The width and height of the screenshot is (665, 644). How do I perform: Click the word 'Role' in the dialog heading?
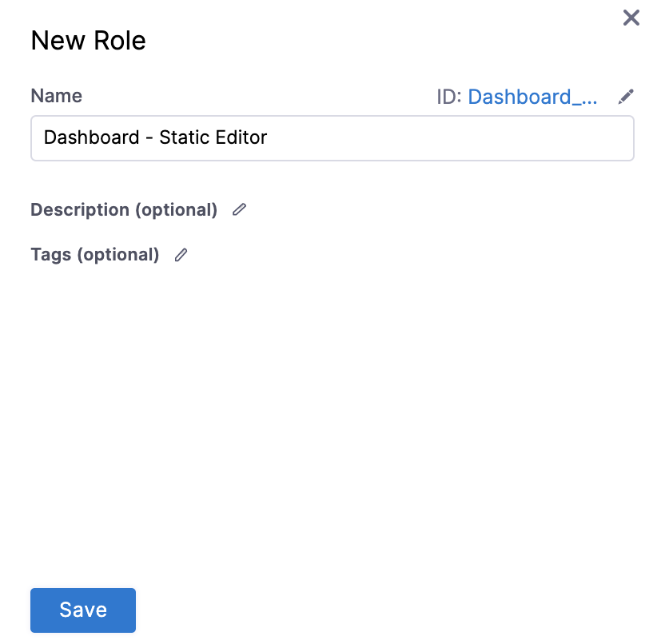pyautogui.click(x=120, y=41)
